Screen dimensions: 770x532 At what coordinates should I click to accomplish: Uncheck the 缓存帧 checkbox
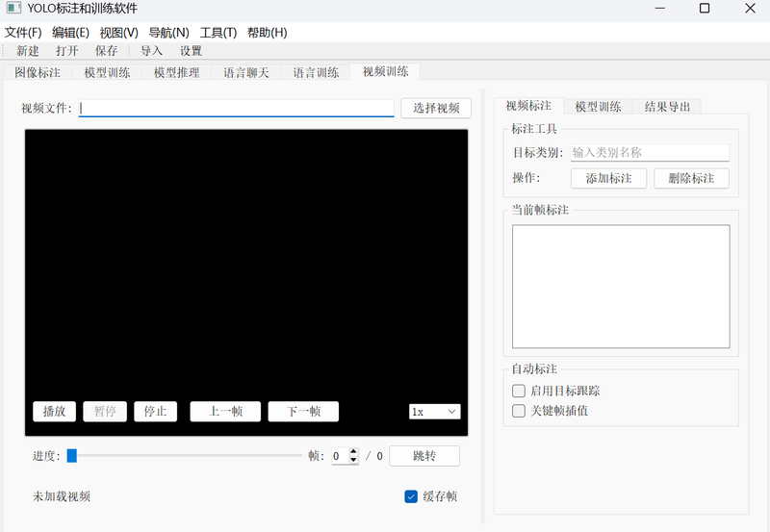click(x=411, y=496)
